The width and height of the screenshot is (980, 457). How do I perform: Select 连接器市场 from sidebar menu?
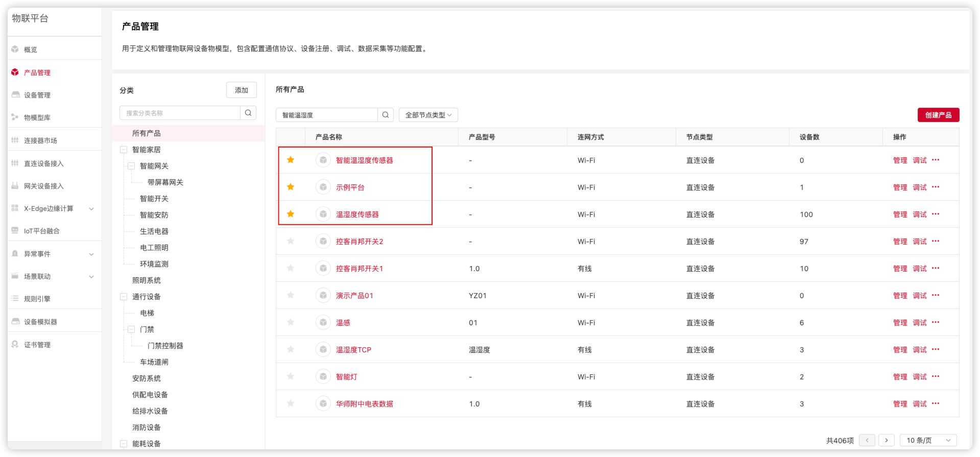[40, 140]
